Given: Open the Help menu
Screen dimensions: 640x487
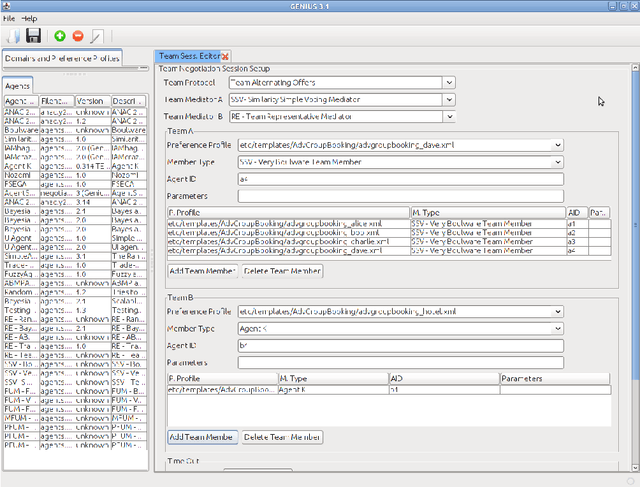Looking at the screenshot, I should point(29,19).
